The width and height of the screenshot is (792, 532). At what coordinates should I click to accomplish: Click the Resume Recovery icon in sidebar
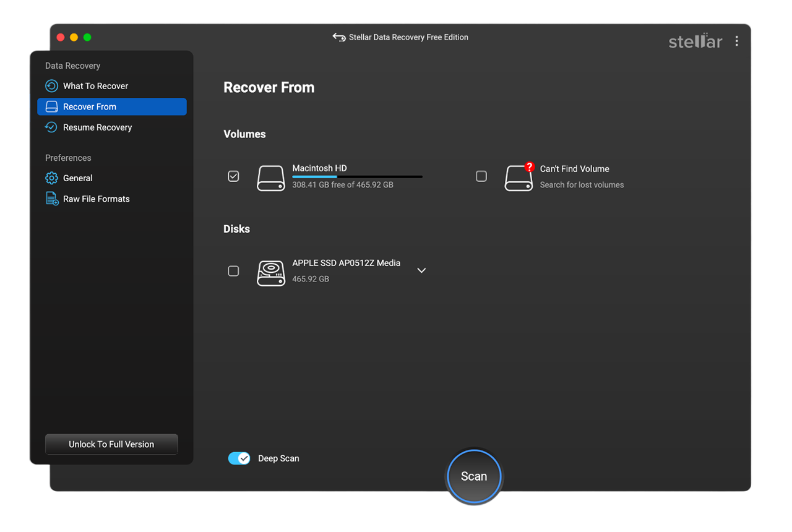click(52, 127)
